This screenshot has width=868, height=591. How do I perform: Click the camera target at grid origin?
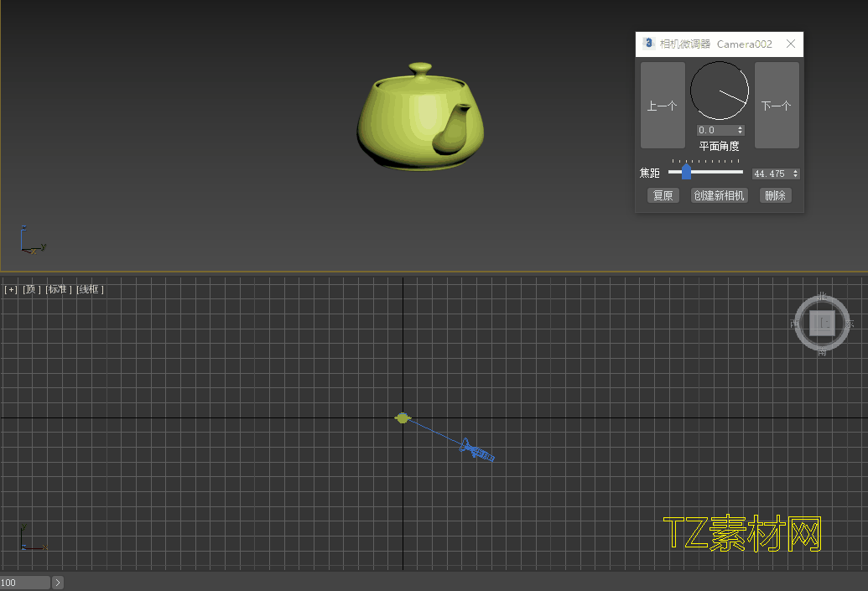pyautogui.click(x=403, y=417)
